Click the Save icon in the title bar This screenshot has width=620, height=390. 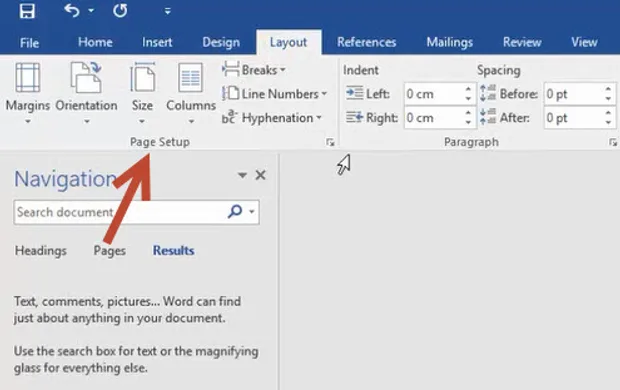[x=27, y=11]
